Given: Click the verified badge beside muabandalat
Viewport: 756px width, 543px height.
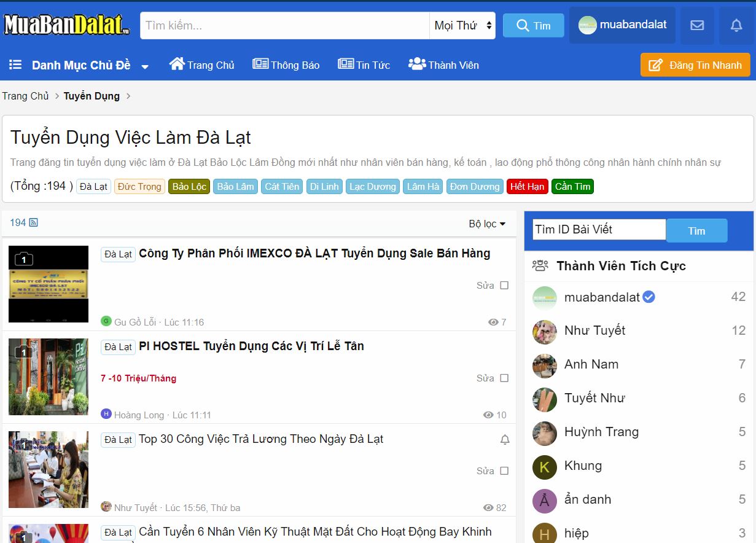Looking at the screenshot, I should (x=649, y=297).
